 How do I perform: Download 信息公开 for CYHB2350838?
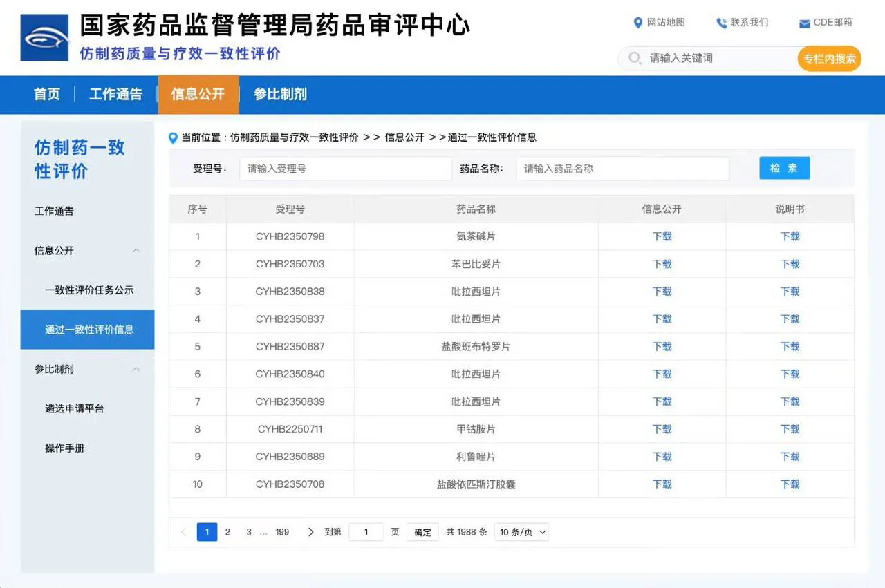click(662, 292)
